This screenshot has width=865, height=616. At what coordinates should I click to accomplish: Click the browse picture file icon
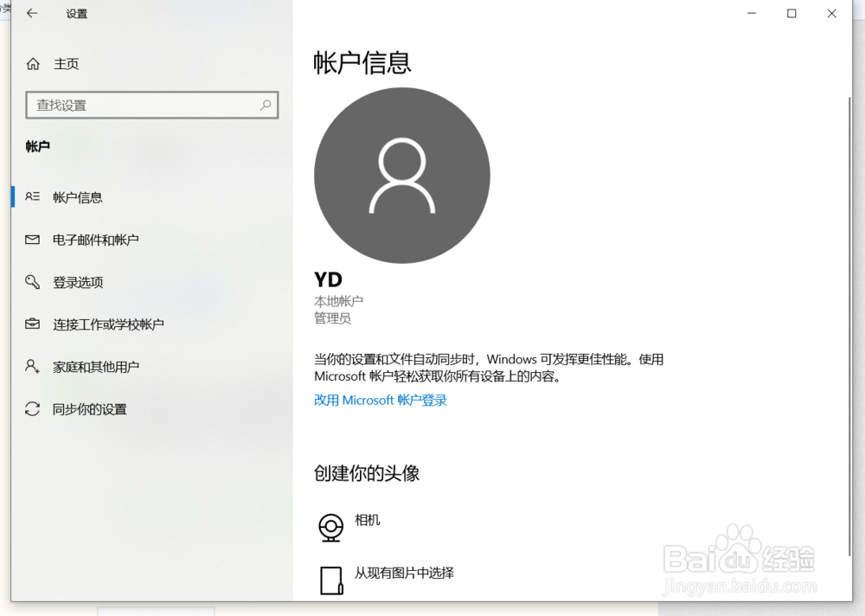point(332,581)
